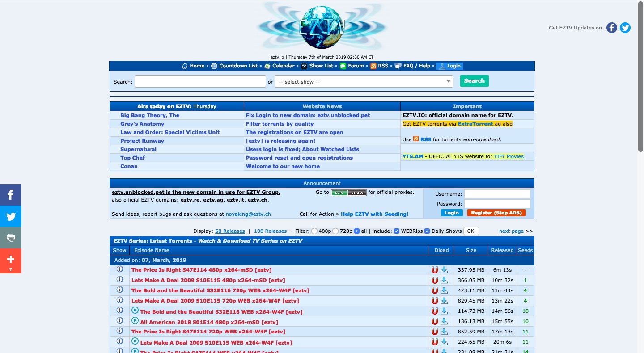The image size is (644, 353).
Task: Toggle the Daily Shows checkbox
Action: point(427,231)
